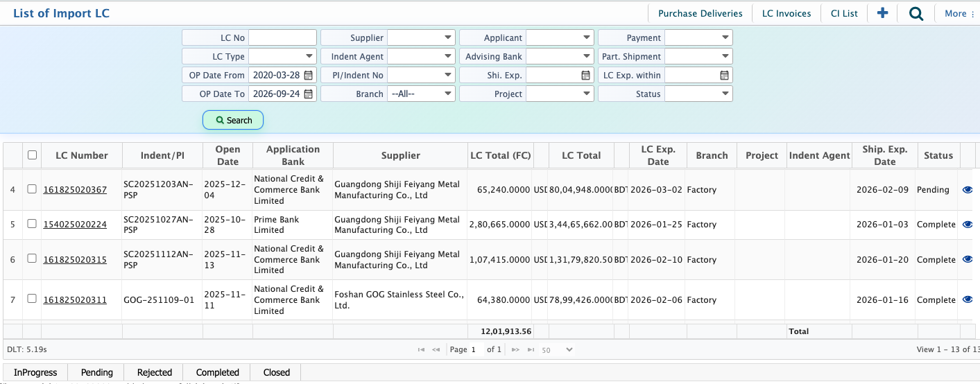Open LC number 161825020367 link
The height and width of the screenshot is (384, 980).
75,189
